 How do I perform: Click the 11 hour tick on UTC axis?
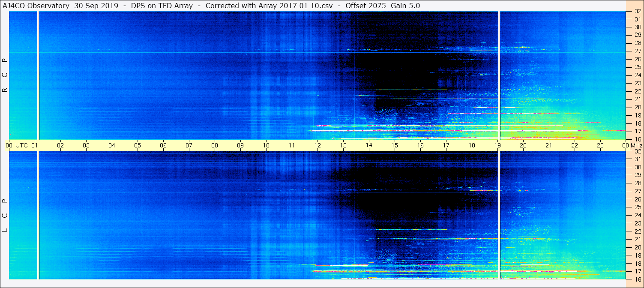(292, 145)
